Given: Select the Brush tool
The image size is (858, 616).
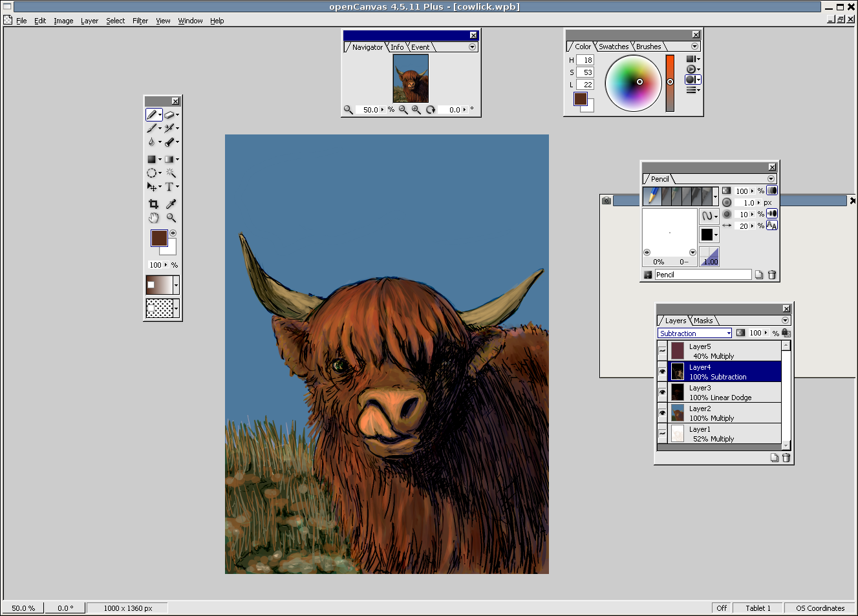Looking at the screenshot, I should 151,128.
